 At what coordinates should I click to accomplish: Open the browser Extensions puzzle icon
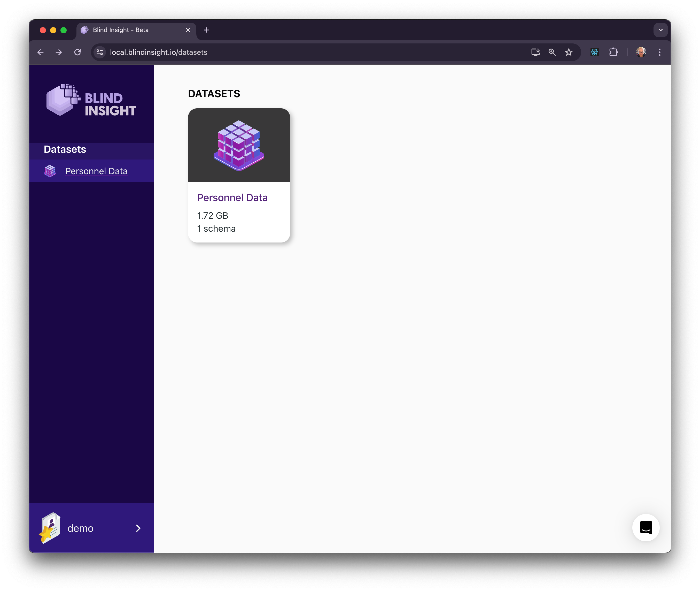point(613,52)
